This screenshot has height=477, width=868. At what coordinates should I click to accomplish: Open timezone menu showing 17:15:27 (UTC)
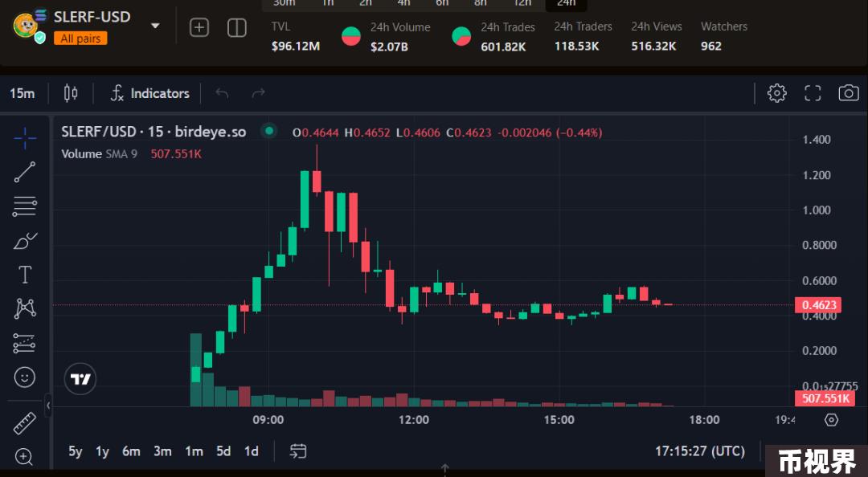700,451
